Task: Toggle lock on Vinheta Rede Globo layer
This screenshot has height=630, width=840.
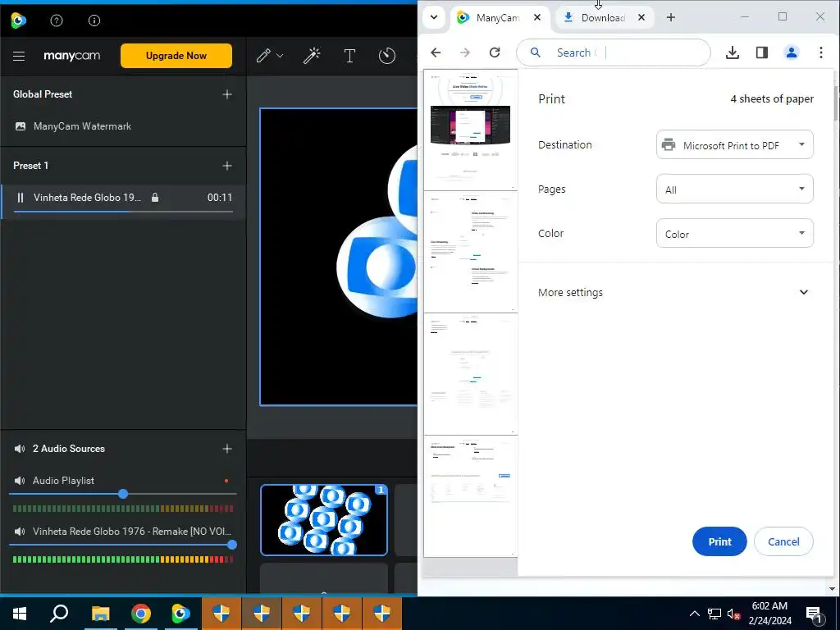Action: pos(155,198)
